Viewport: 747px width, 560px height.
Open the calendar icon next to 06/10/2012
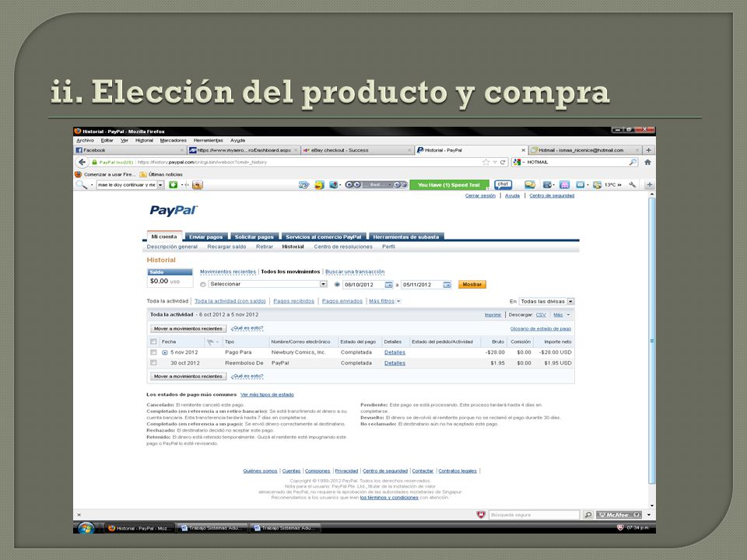coord(389,285)
